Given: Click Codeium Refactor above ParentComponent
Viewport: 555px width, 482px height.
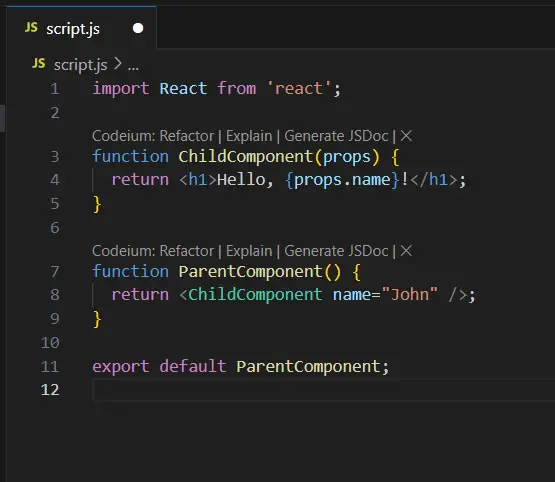Looking at the screenshot, I should [x=153, y=251].
